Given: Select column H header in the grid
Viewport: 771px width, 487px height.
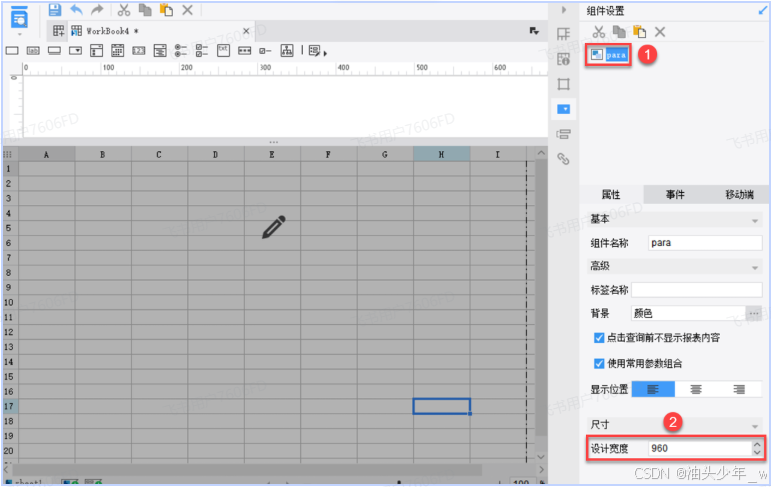Looking at the screenshot, I should [442, 154].
